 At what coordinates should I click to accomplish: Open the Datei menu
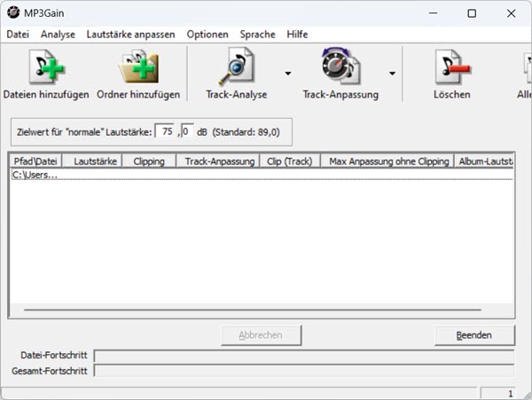(18, 35)
